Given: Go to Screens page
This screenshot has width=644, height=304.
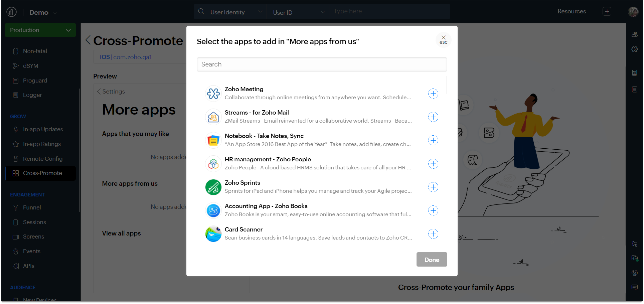Looking at the screenshot, I should 33,237.
